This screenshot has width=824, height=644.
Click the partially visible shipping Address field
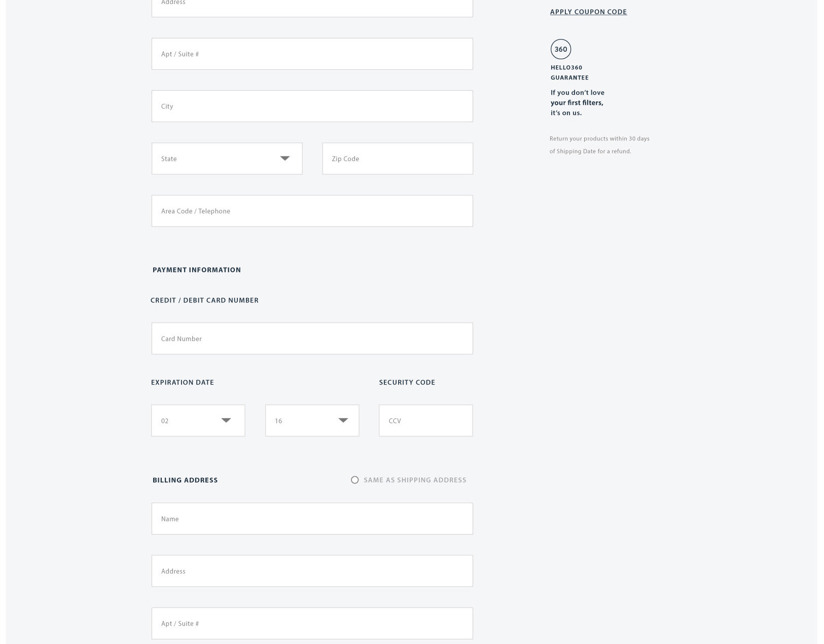pos(312,7)
